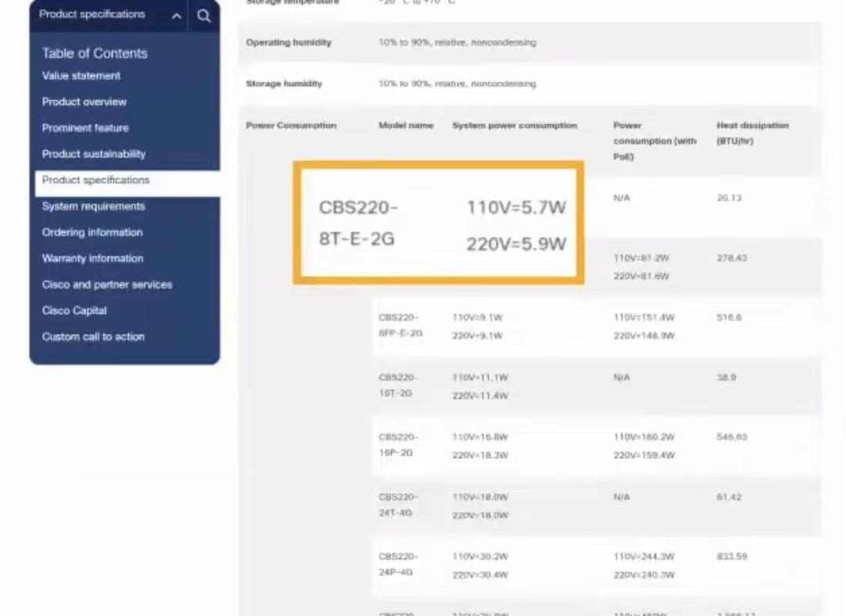Viewport: 846px width, 616px height.
Task: Jump to Cisco and partner services
Action: 107,285
